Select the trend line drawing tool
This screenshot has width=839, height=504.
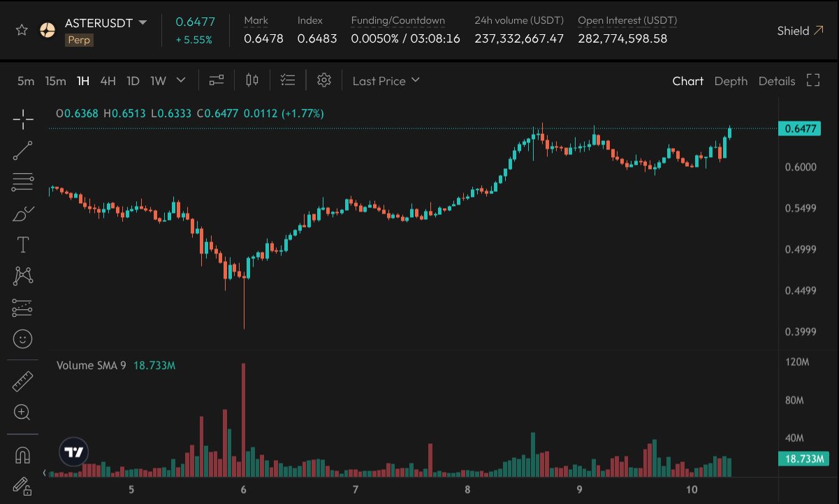(x=23, y=150)
